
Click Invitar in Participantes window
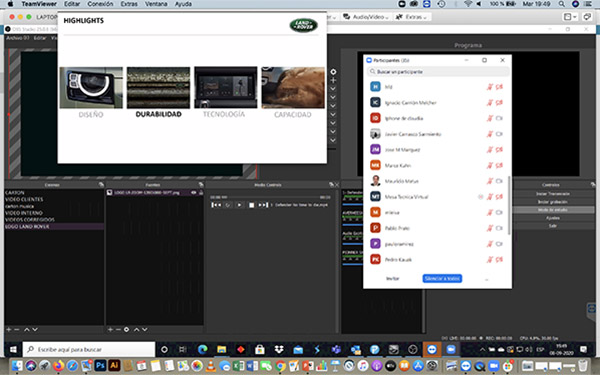393,279
